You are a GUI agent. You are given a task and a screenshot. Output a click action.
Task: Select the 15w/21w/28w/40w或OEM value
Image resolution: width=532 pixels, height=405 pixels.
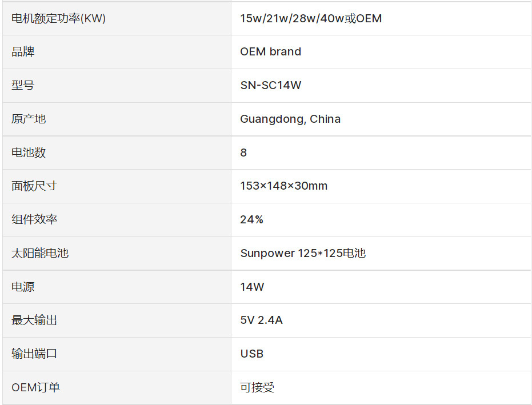311,18
